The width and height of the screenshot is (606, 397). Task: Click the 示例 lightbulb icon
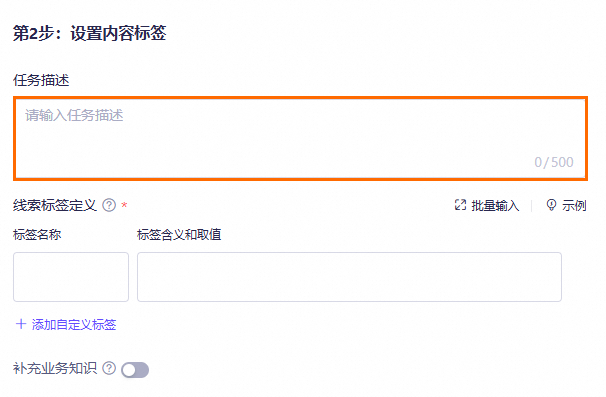(552, 205)
